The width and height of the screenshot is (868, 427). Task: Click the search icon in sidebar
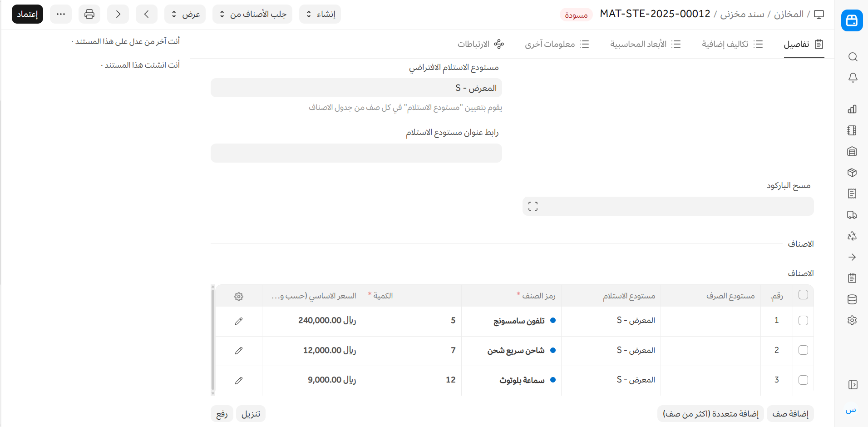853,57
